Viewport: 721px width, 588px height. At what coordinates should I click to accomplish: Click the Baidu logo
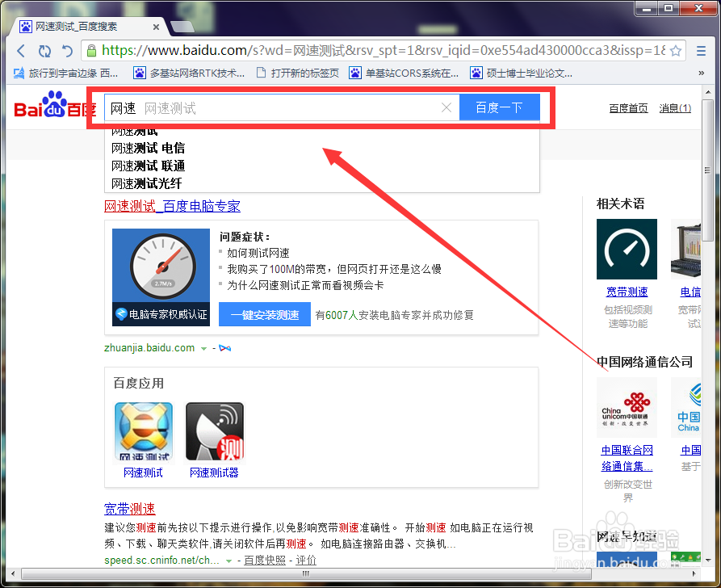pyautogui.click(x=54, y=105)
